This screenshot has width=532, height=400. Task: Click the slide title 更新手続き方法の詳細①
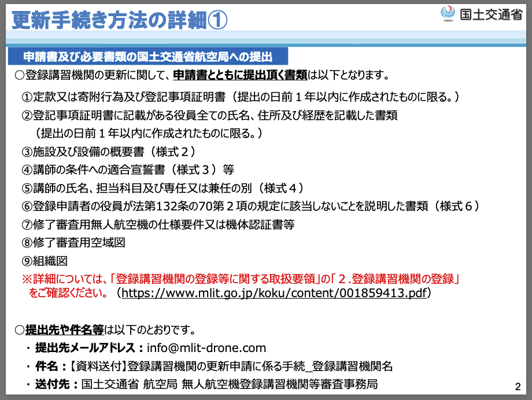click(120, 20)
